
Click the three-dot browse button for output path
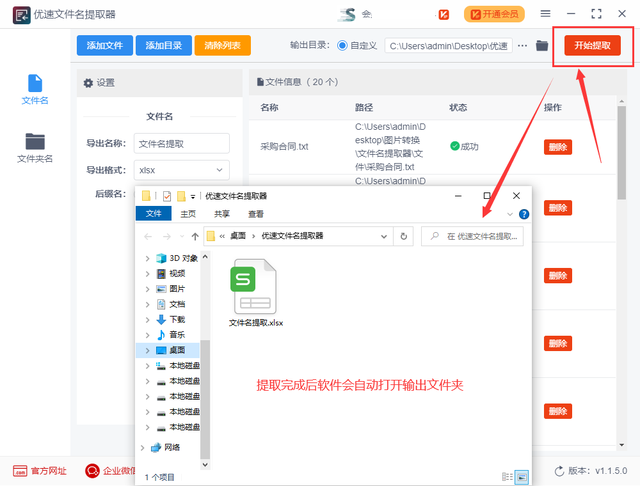(x=522, y=46)
